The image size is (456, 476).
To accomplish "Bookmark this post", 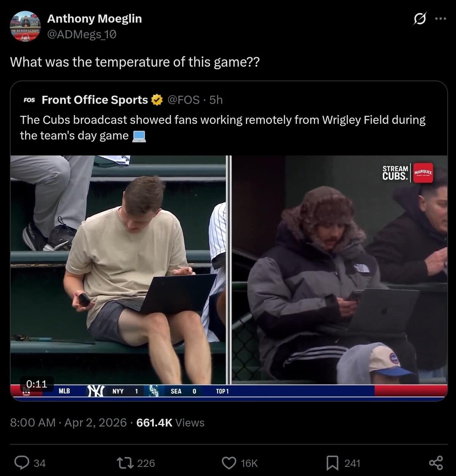I will [x=332, y=463].
